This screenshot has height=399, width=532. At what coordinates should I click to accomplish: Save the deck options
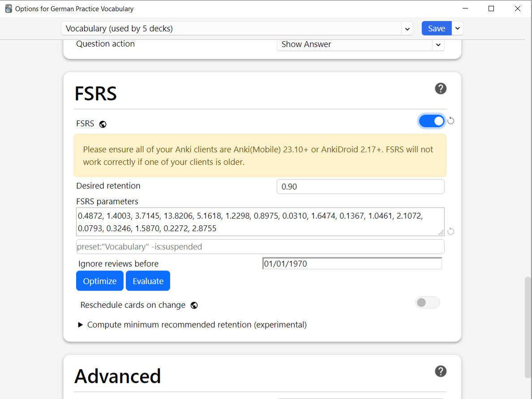click(x=436, y=29)
